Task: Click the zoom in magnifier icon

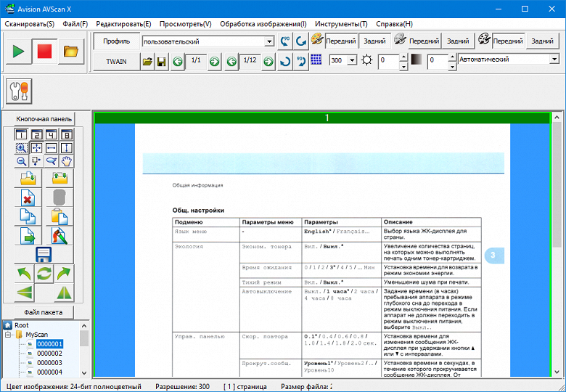Action: (x=22, y=147)
